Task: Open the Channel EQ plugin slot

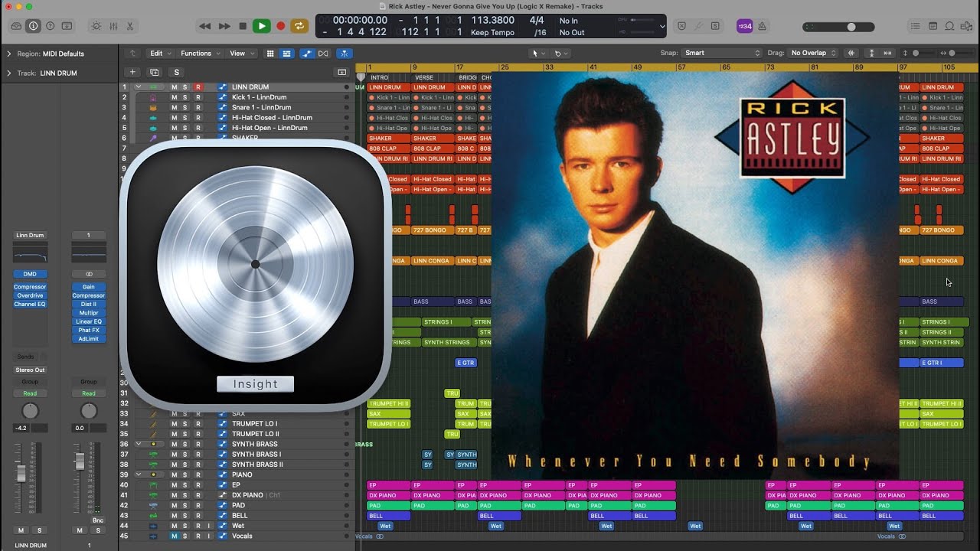Action: (30, 305)
